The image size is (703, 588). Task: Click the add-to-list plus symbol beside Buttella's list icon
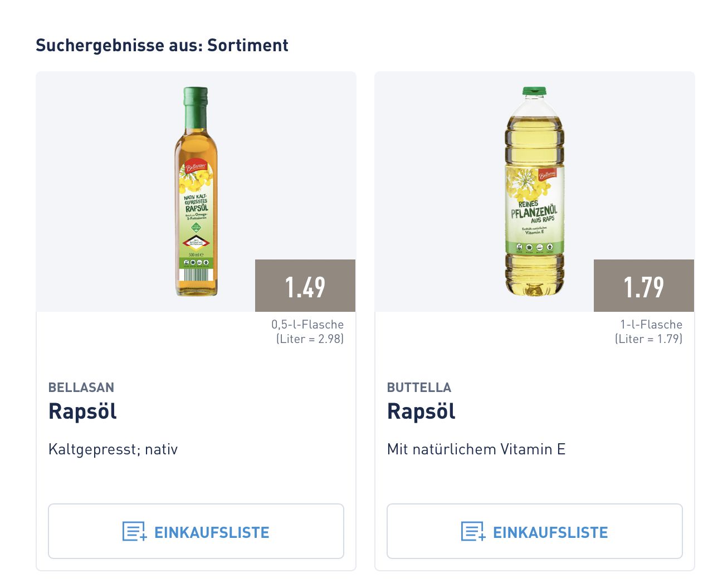coord(482,538)
